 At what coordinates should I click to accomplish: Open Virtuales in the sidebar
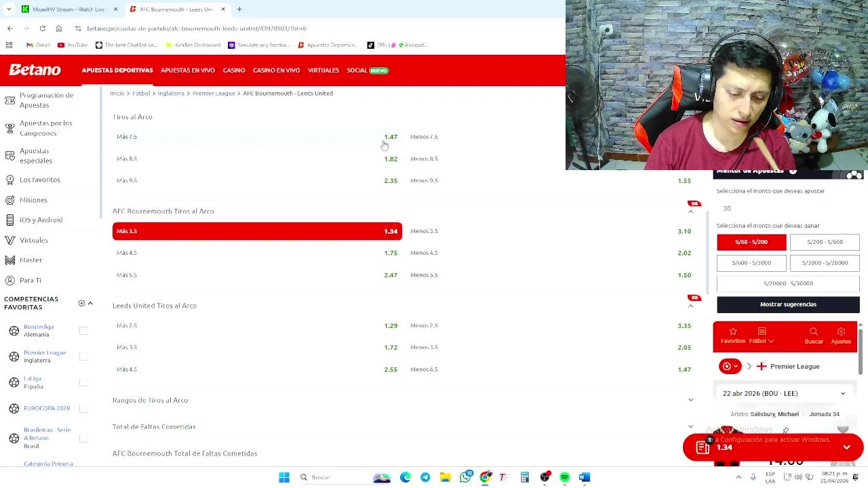coord(33,240)
